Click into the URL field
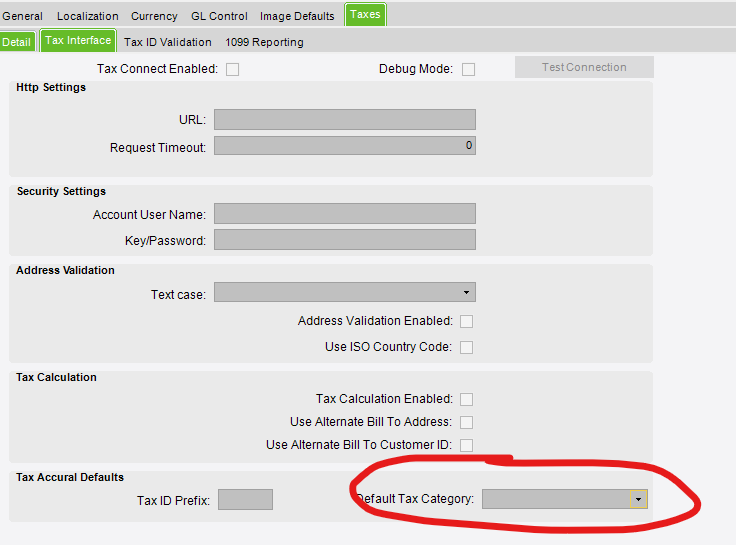 coord(345,120)
